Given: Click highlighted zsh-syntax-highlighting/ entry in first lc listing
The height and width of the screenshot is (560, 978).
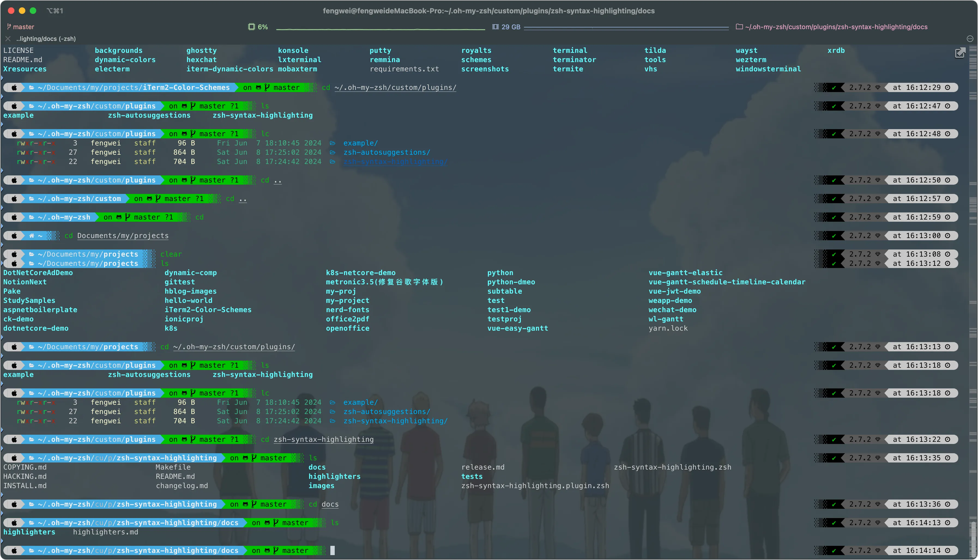Looking at the screenshot, I should pos(395,162).
